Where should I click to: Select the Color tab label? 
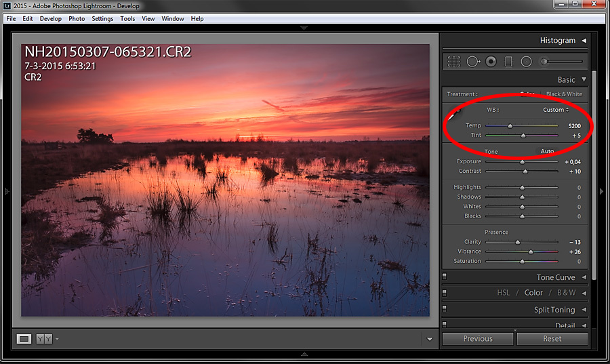click(533, 293)
